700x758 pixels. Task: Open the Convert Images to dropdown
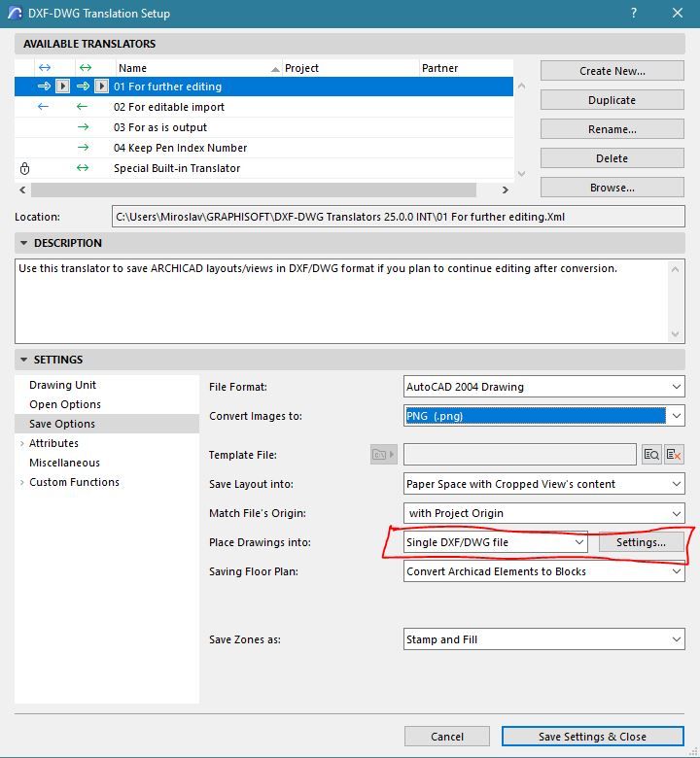(543, 416)
